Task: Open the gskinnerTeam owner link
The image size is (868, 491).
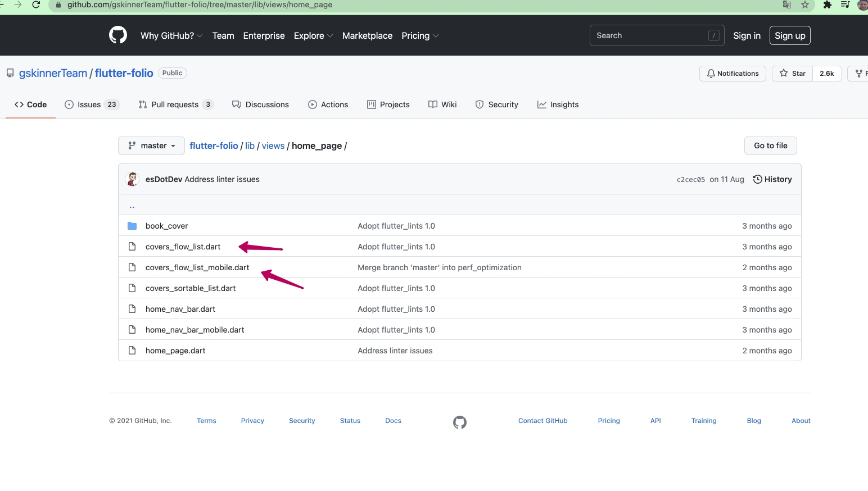Action: [53, 73]
